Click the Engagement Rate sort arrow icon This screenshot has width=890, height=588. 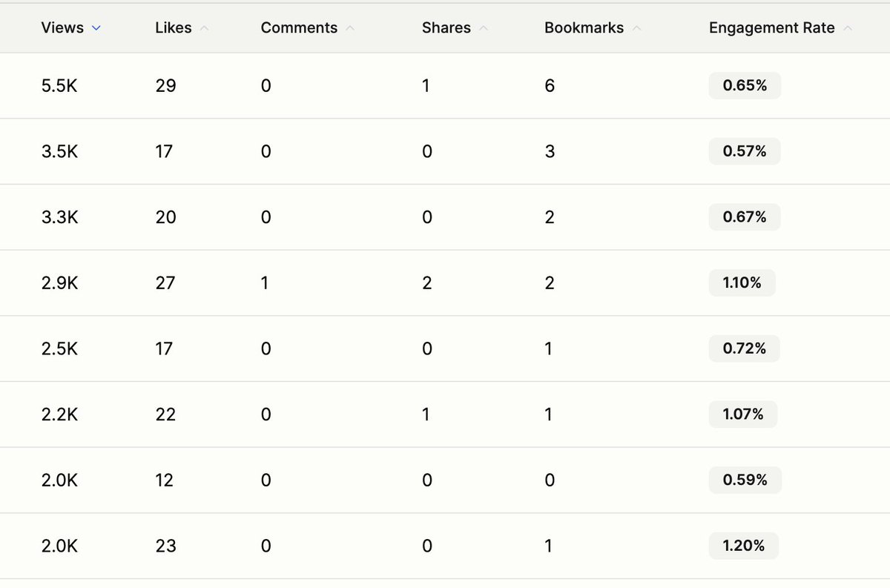(x=848, y=28)
